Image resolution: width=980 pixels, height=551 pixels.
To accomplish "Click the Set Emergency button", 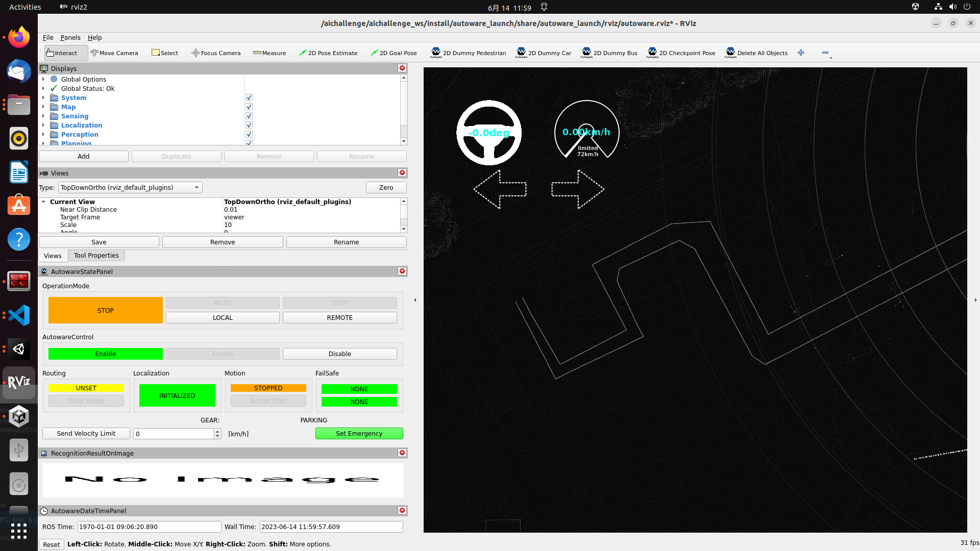I will pos(359,434).
